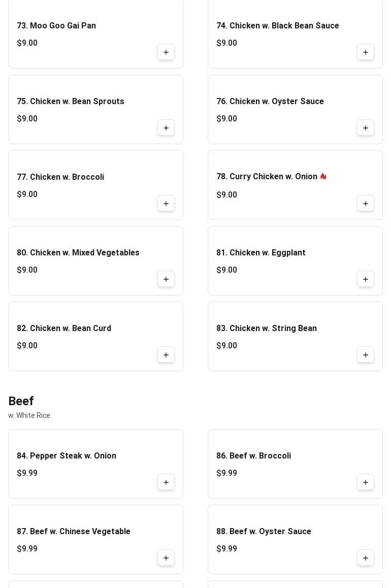391x588 pixels.
Task: Select the 84. Pepper Steak w. Onion card
Action: 95,464
